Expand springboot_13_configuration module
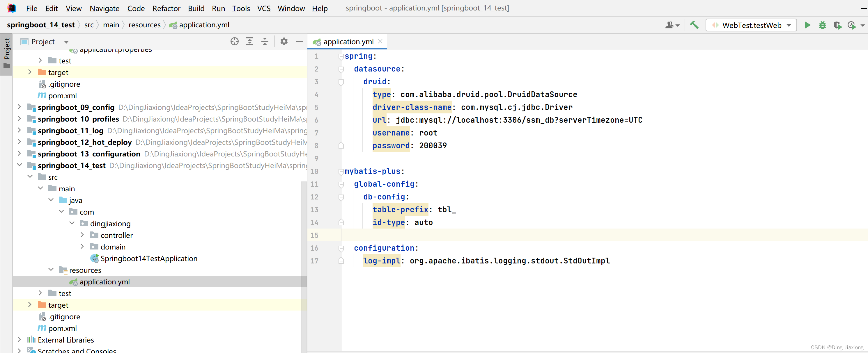868x353 pixels. tap(19, 154)
